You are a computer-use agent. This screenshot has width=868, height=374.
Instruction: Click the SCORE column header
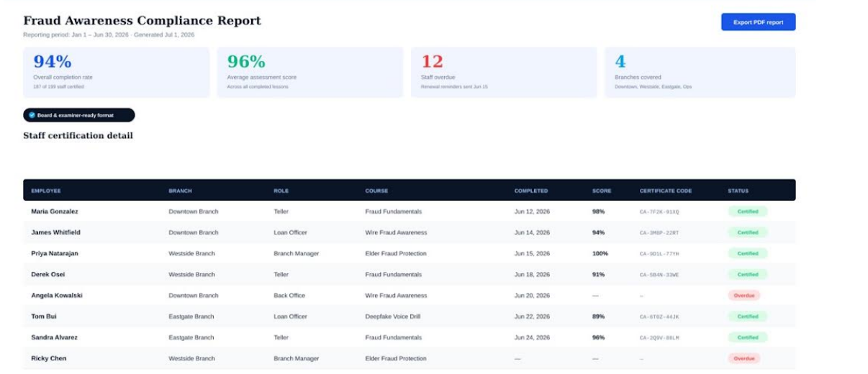(x=602, y=191)
